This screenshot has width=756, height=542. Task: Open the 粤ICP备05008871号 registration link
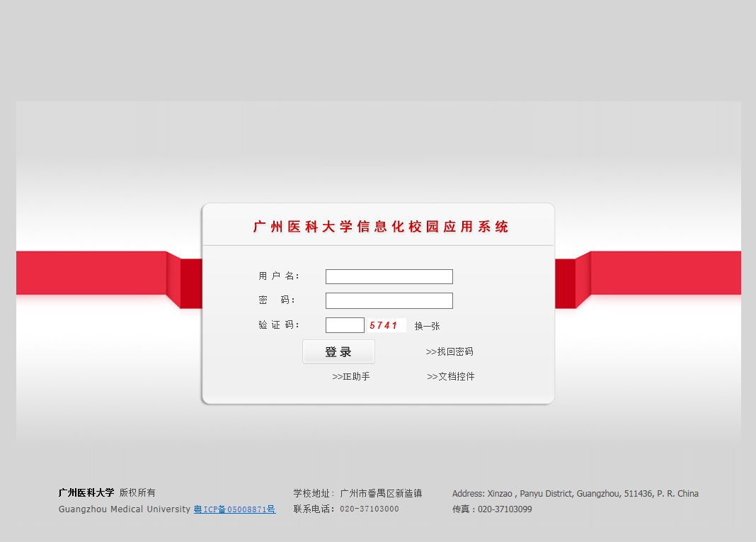point(234,509)
